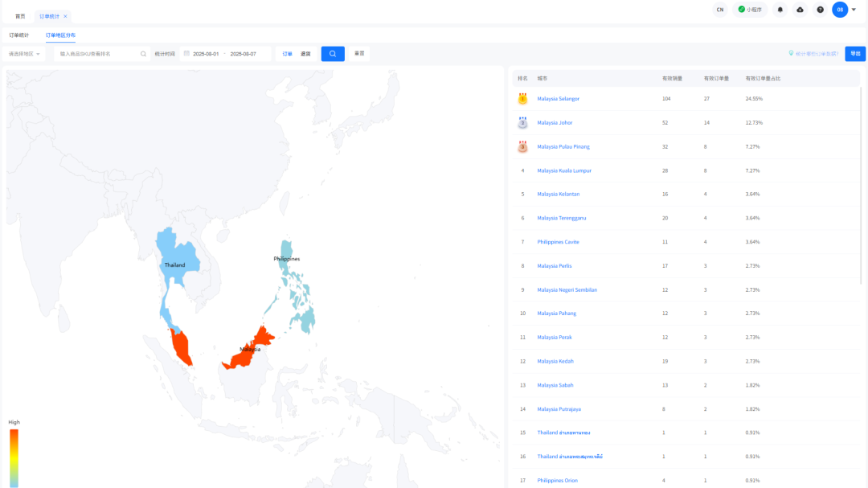Click the blue user avatar
868x488 pixels.
coord(840,10)
